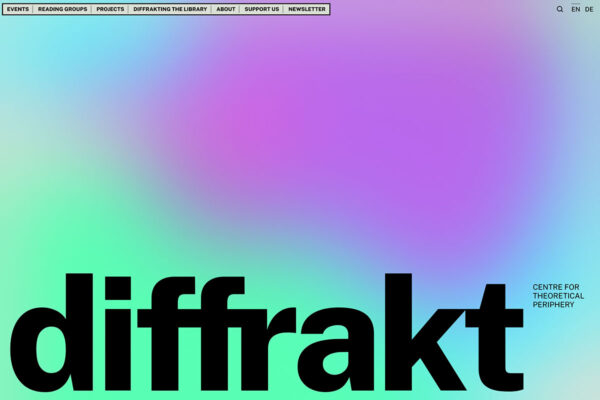Open the Events menu item
The width and height of the screenshot is (600, 400).
(x=18, y=9)
